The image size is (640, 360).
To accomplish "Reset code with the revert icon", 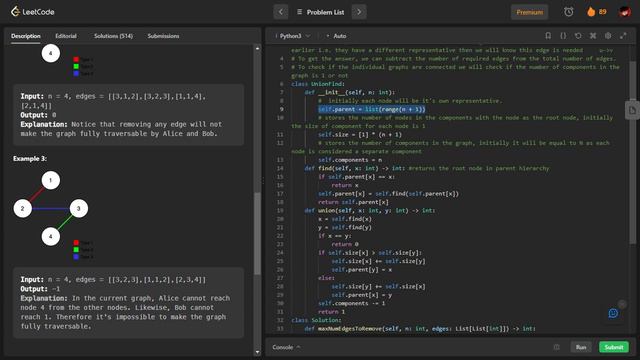I will point(578,36).
